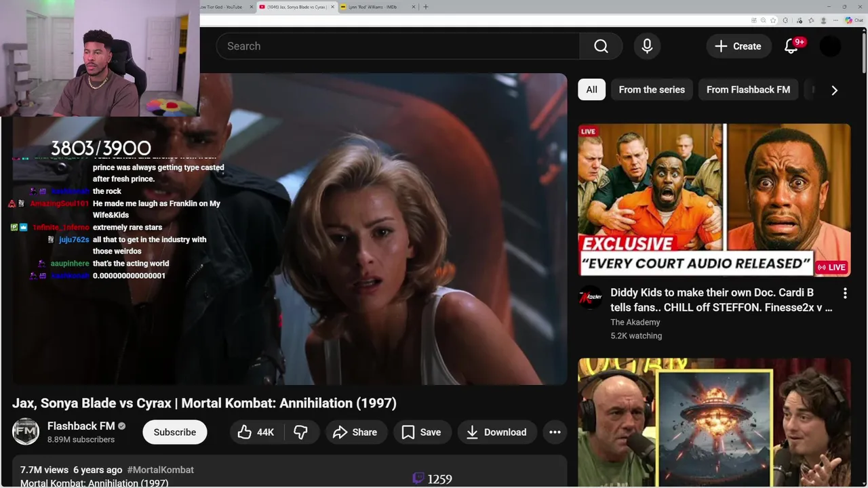Select From the series chip

point(652,89)
